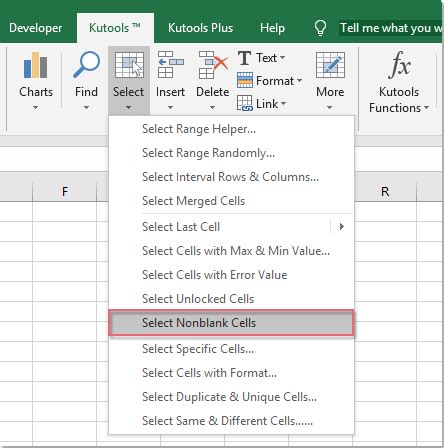Screen dimensions: 444x448
Task: Click the Select cells icon
Action: click(129, 65)
